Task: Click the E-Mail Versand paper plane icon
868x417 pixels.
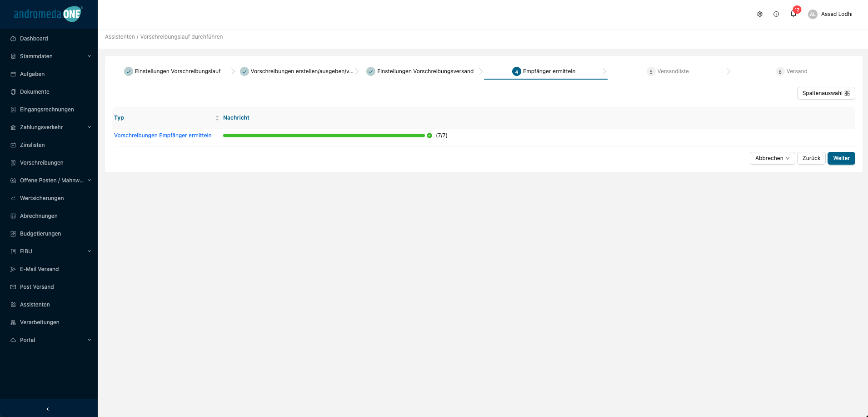Action: (x=13, y=269)
